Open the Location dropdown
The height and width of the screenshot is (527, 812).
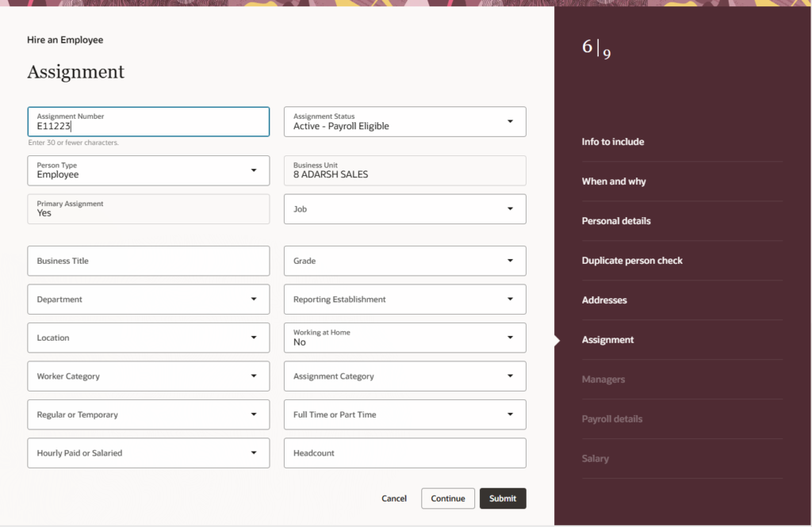(148, 338)
